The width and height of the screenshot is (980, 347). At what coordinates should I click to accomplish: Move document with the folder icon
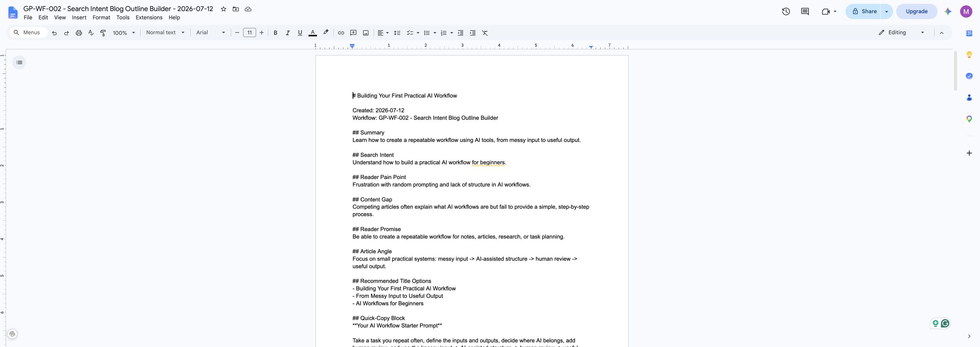(236, 9)
